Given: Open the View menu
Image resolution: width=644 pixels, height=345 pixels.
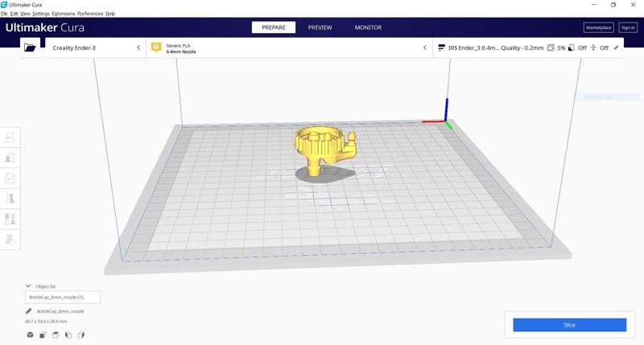Looking at the screenshot, I should 26,14.
